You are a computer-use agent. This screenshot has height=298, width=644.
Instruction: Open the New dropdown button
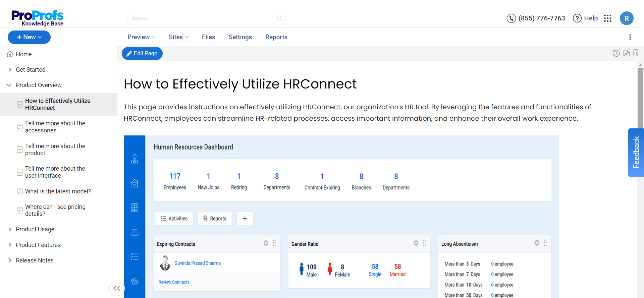pos(29,37)
